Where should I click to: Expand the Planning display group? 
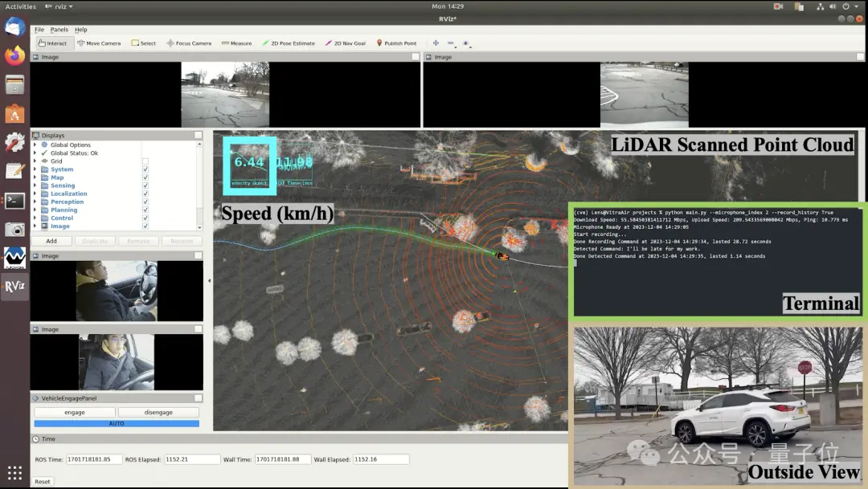(35, 210)
